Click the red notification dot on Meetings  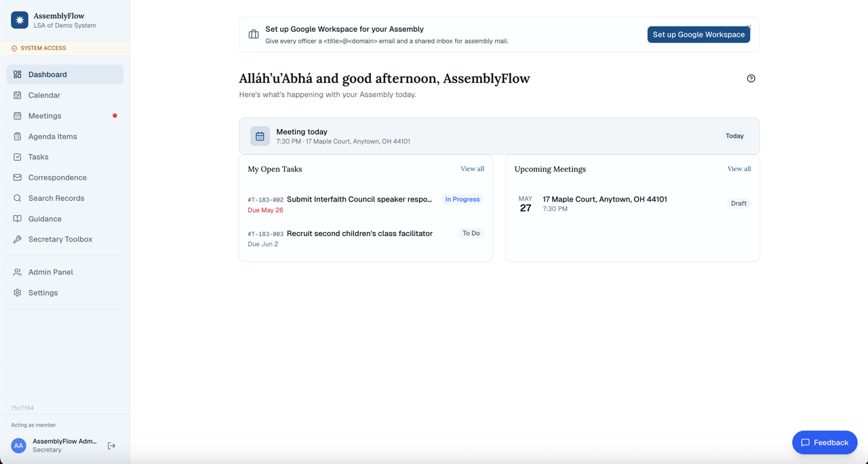[115, 116]
